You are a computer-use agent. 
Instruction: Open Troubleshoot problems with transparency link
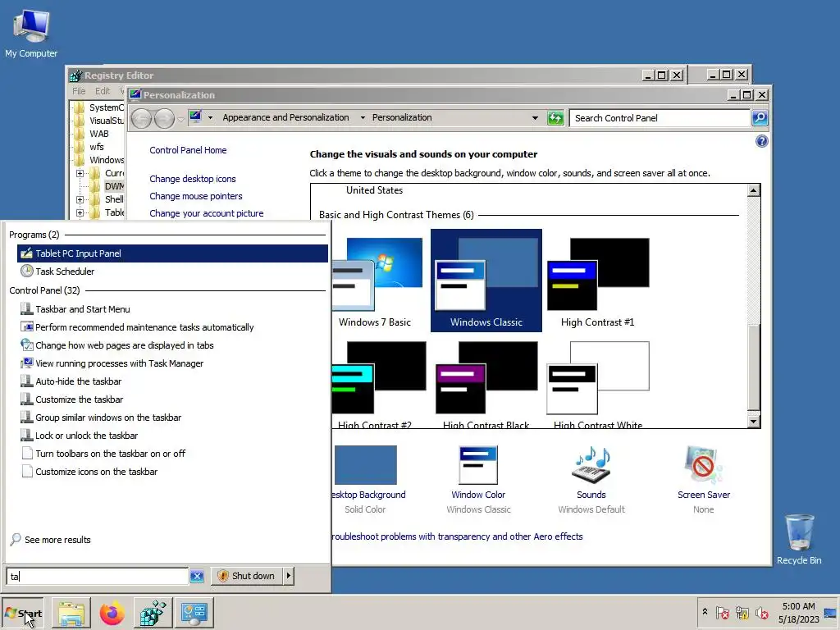pos(457,536)
